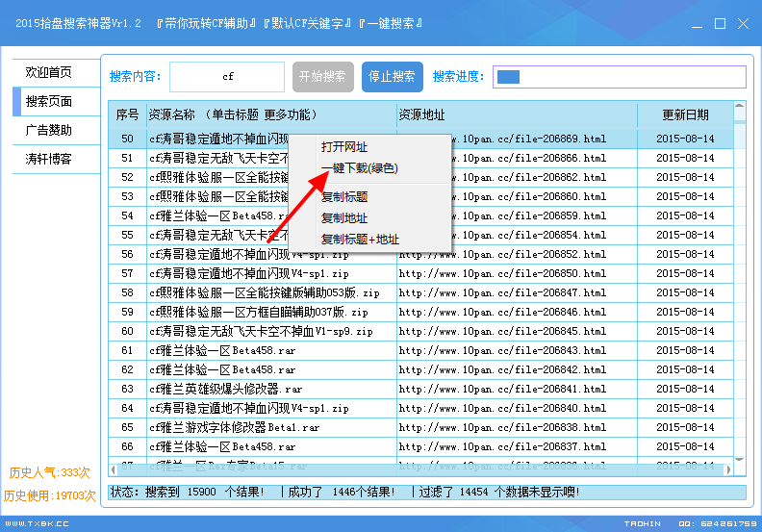The width and height of the screenshot is (762, 532).
Task: Choose 一键下载(绿色) in context menu
Action: [360, 168]
